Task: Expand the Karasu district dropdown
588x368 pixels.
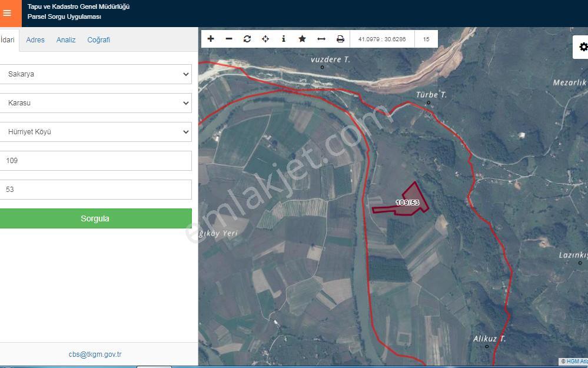Action: [x=95, y=103]
